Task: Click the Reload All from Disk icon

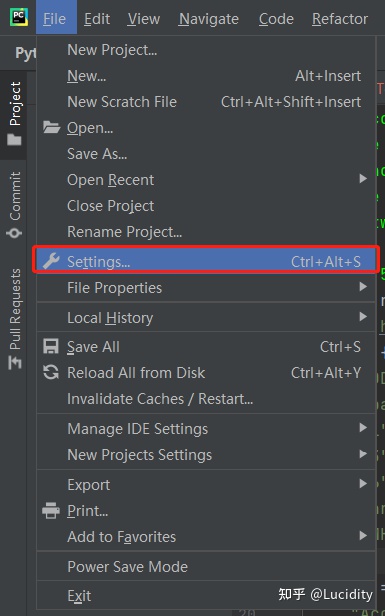Action: click(51, 372)
